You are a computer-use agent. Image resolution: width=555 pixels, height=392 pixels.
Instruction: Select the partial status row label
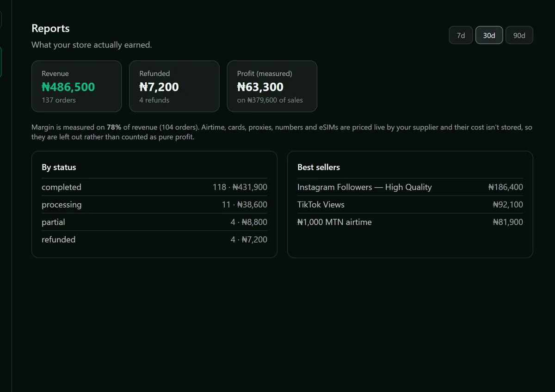53,222
